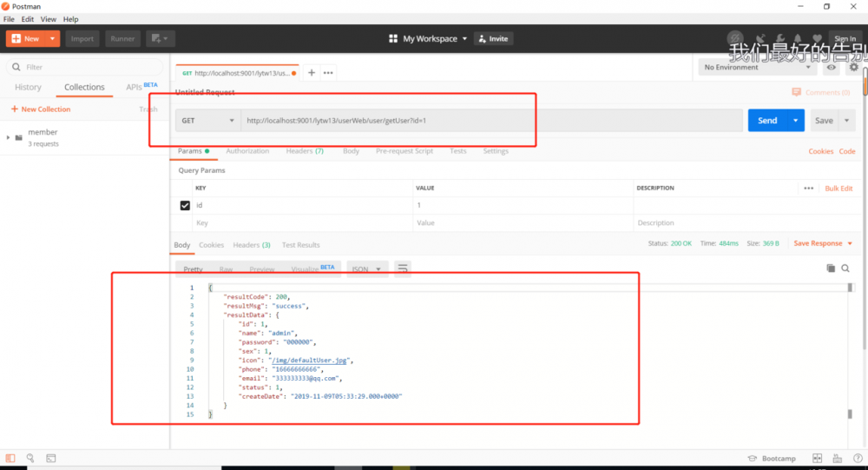Viewport: 868px width, 470px height.
Task: Click the member collection folder icon
Action: 19,137
